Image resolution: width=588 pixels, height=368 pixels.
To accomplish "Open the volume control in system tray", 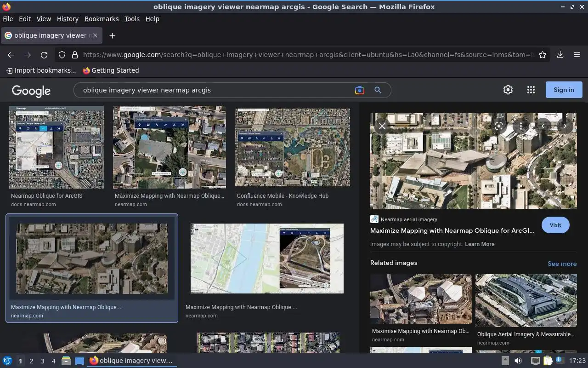I will (518, 361).
